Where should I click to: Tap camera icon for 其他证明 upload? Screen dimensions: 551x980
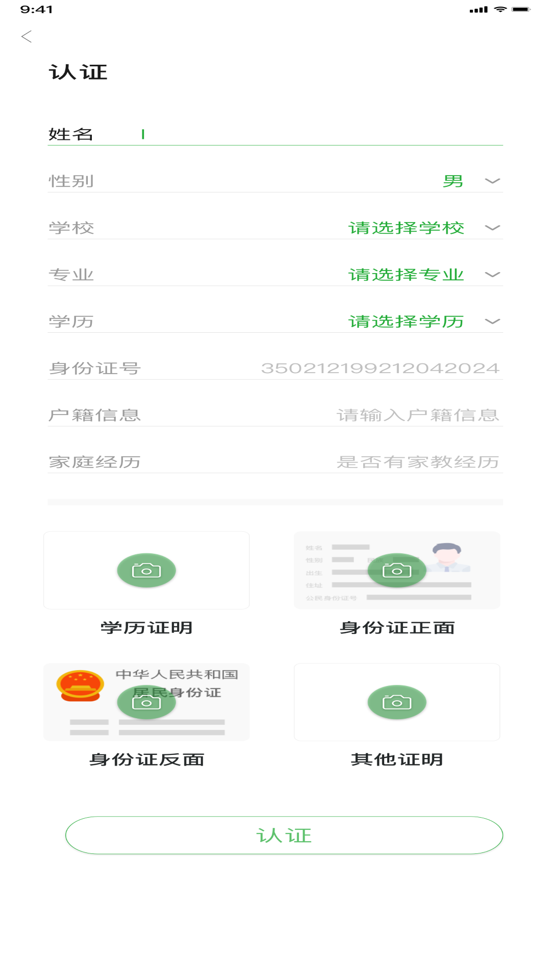[x=397, y=702]
